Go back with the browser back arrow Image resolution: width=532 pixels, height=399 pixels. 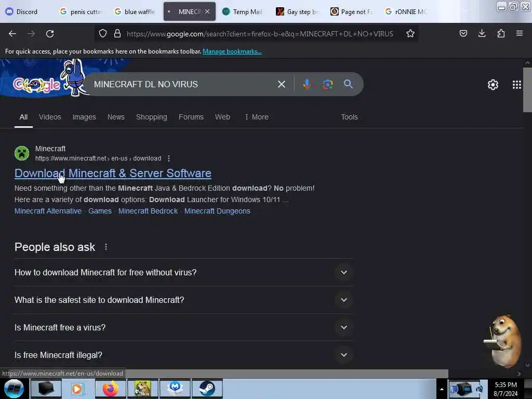(12, 34)
